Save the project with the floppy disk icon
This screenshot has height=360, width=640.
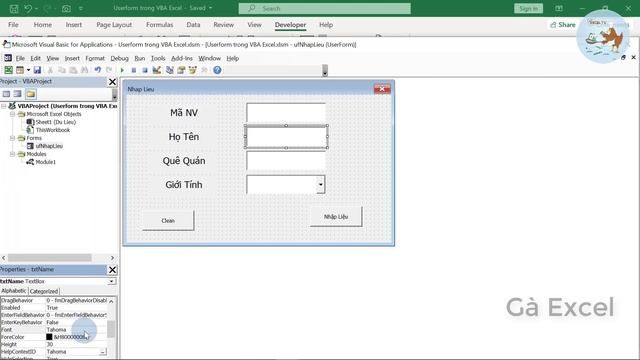[37, 70]
